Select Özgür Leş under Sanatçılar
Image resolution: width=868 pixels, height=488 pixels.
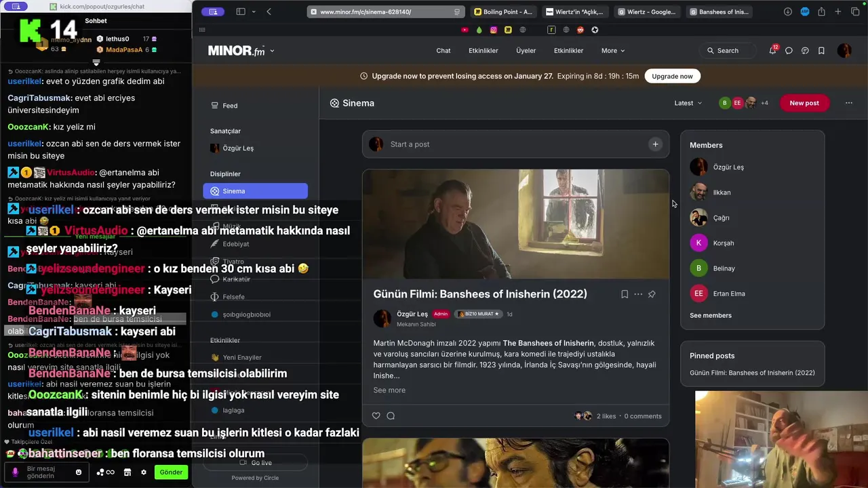[x=255, y=148]
